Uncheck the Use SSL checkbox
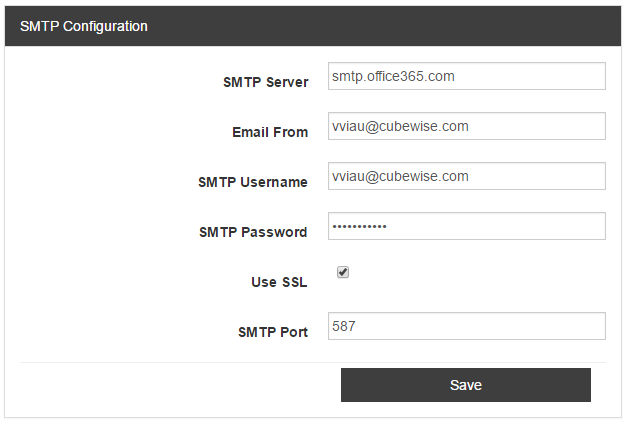The image size is (625, 423). click(343, 272)
